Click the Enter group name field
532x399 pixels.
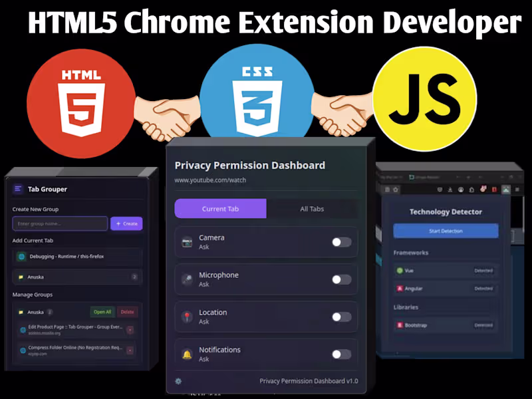coord(60,223)
